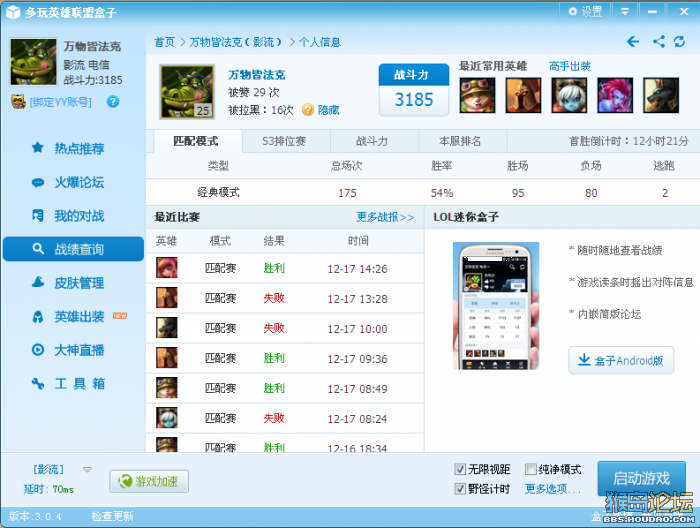Open 更多选项 more options link
The height and width of the screenshot is (528, 700).
[553, 489]
